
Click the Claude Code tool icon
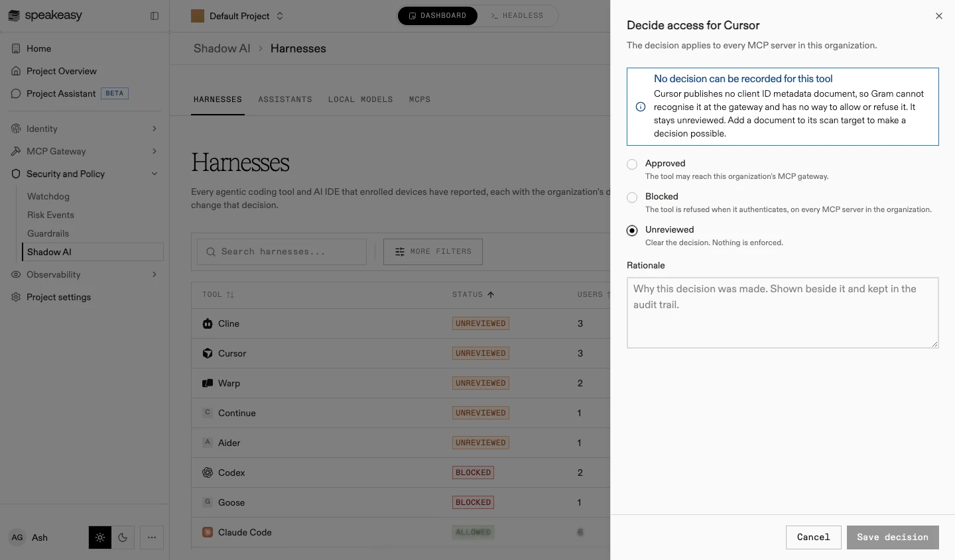click(x=208, y=532)
